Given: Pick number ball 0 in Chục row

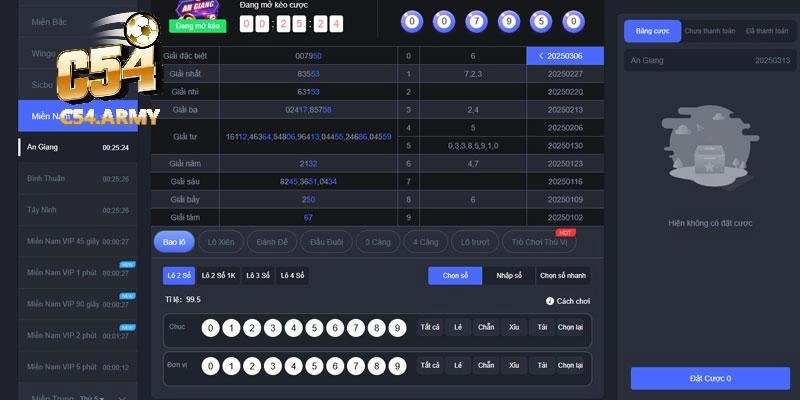Looking at the screenshot, I should 210,328.
